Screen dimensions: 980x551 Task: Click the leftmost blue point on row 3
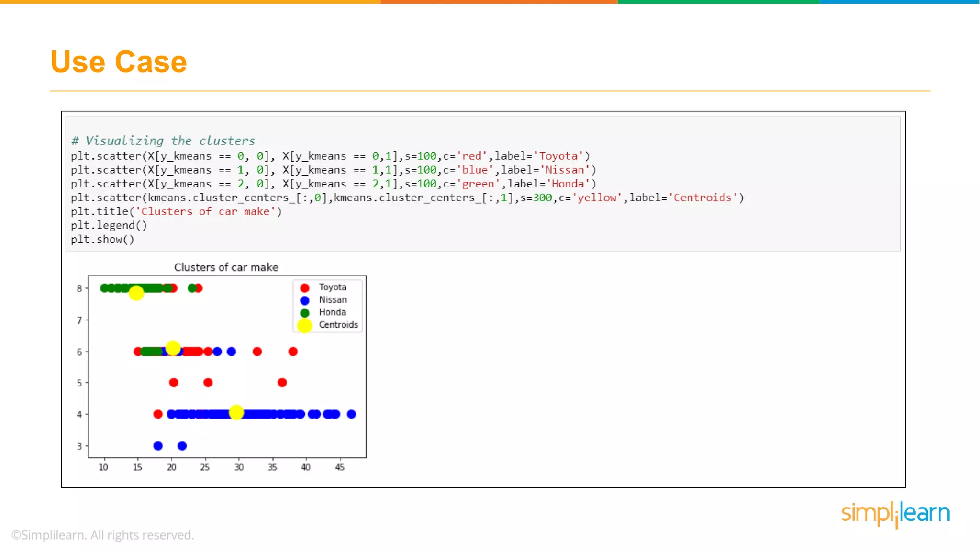[158, 446]
